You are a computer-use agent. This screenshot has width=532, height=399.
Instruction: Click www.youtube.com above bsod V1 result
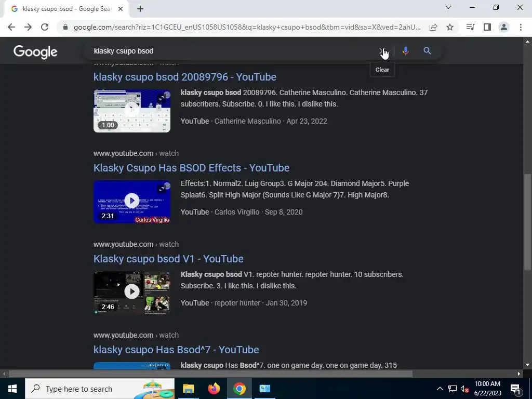coord(124,244)
